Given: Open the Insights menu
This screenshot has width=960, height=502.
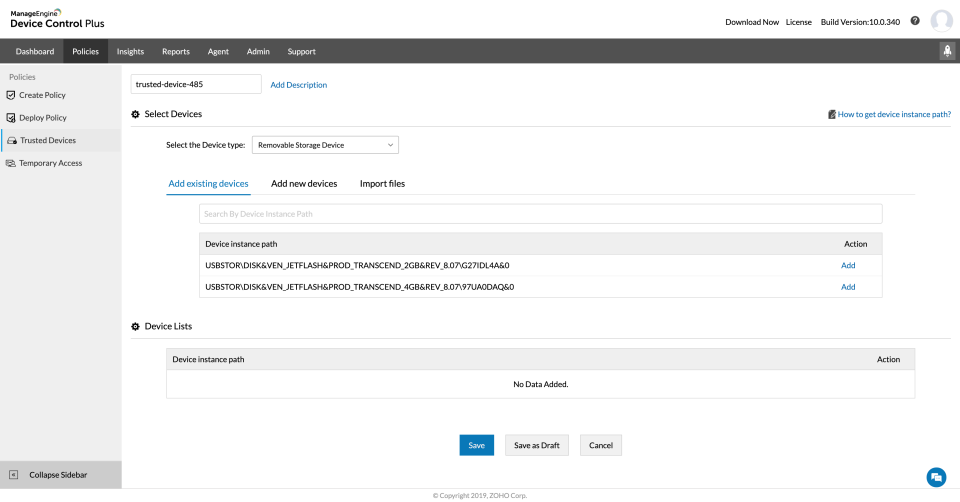Looking at the screenshot, I should tap(130, 51).
